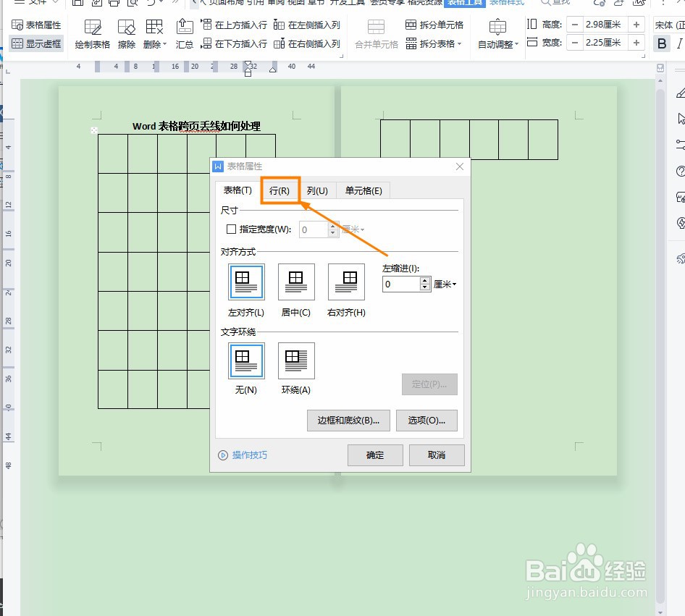Click the 指定宽度 spinner arrows
Viewport: 685px width, 616px height.
pyautogui.click(x=333, y=229)
